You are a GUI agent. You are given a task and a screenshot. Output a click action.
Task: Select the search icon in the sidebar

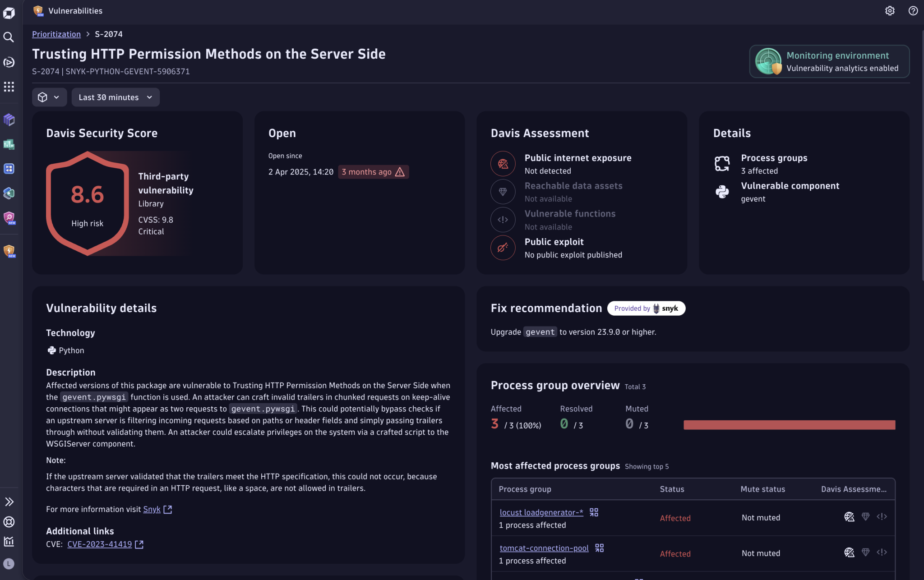(x=9, y=38)
